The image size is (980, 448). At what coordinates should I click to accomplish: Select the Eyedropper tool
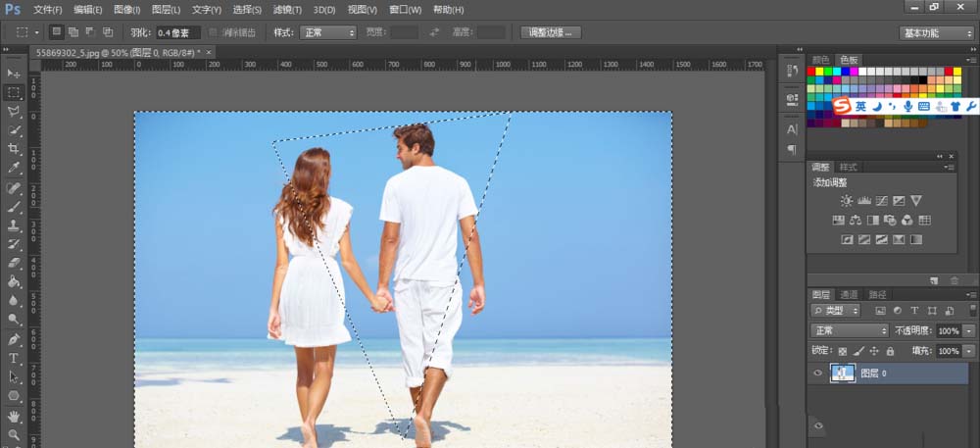tap(14, 168)
